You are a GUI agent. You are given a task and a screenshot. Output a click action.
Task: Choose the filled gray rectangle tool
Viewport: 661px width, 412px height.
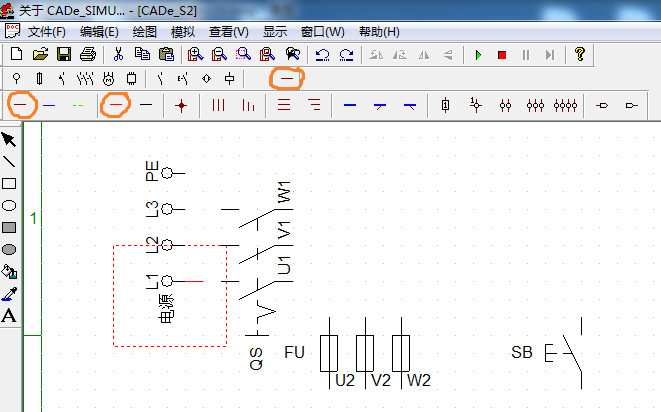9,228
